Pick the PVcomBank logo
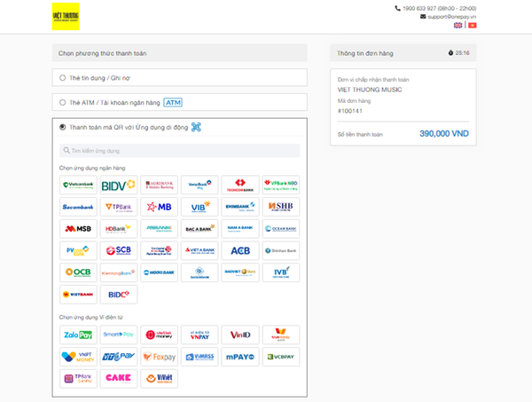The image size is (532, 402). (78, 250)
